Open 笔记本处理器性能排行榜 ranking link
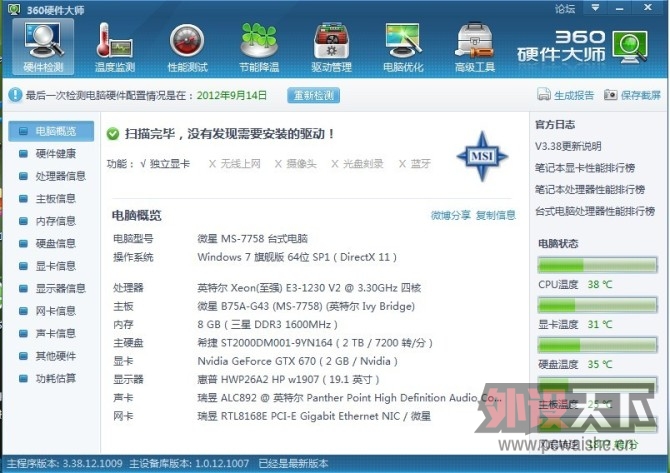670x473 pixels. pos(590,190)
